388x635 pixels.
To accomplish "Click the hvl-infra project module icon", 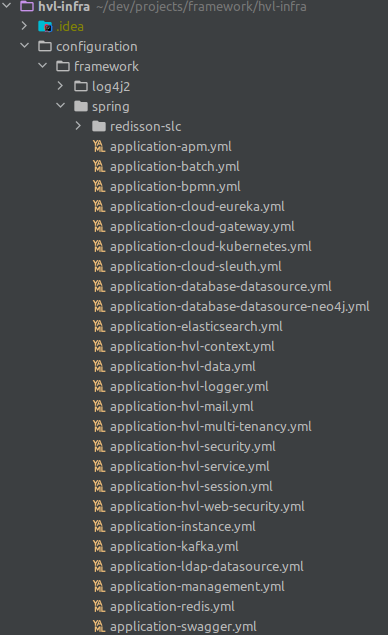I will tap(27, 6).
